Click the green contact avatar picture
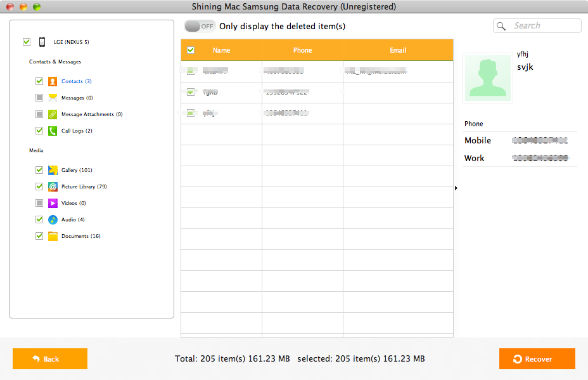 tap(487, 78)
